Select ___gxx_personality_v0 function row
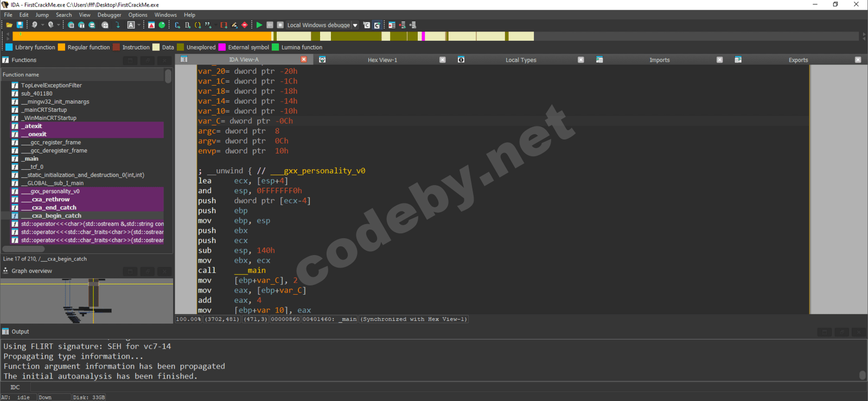 [87, 192]
